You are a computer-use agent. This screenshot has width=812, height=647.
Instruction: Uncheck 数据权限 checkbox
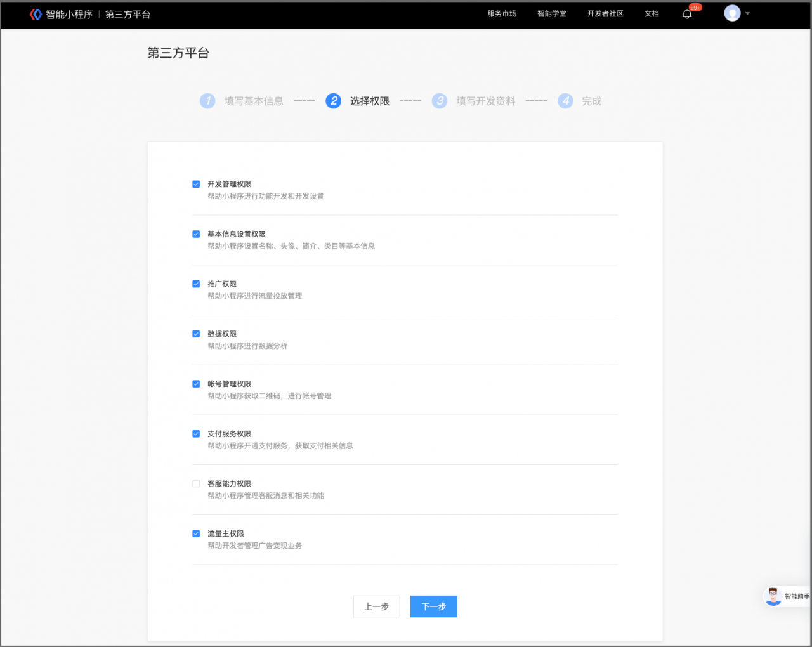pyautogui.click(x=196, y=334)
